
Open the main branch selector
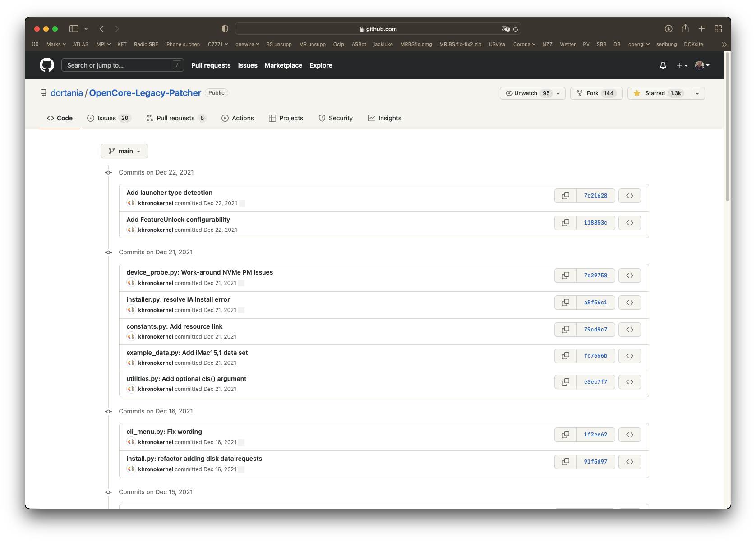(x=124, y=151)
